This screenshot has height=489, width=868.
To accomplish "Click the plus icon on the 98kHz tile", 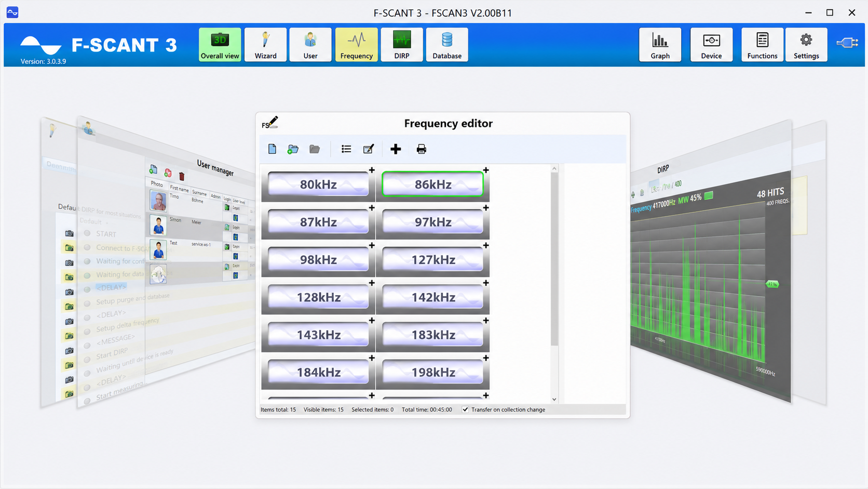I will pos(372,245).
